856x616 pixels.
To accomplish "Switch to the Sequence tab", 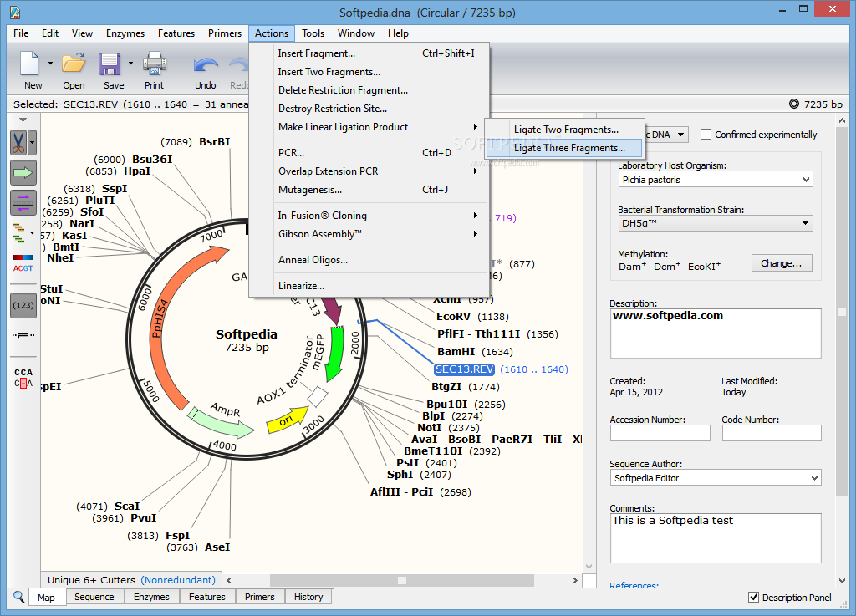I will coord(94,597).
